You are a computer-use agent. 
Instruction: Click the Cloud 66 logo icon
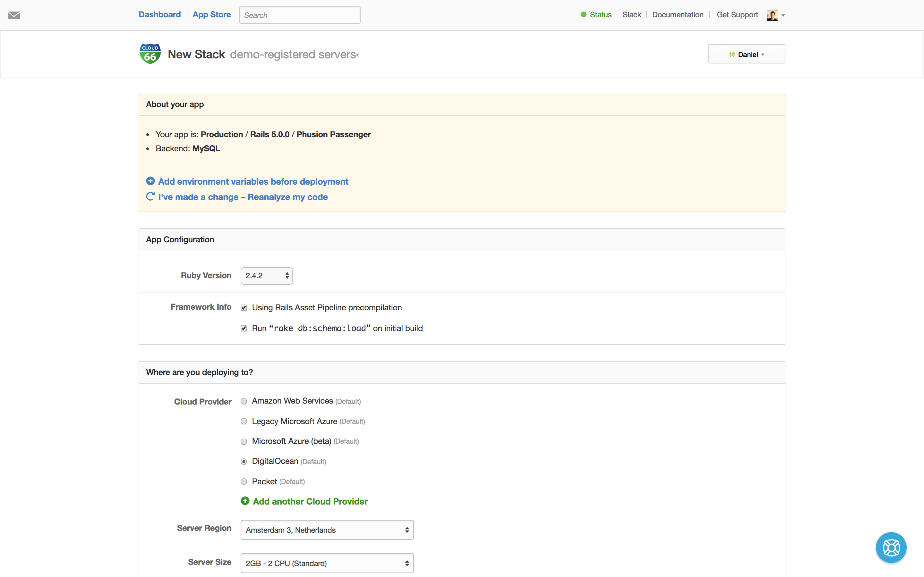[150, 54]
